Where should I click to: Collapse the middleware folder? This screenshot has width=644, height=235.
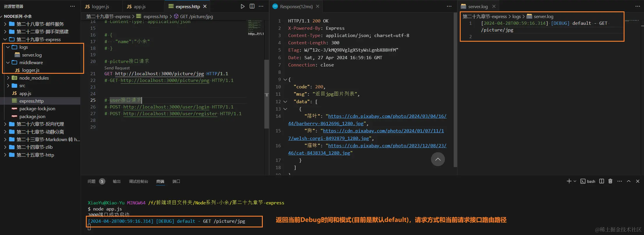8,62
